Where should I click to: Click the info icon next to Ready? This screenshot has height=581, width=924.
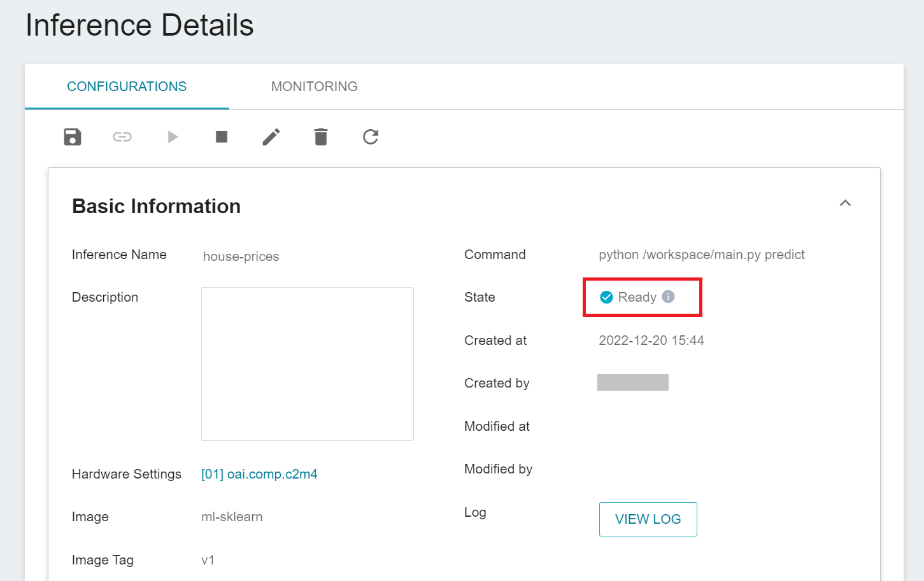pyautogui.click(x=668, y=297)
